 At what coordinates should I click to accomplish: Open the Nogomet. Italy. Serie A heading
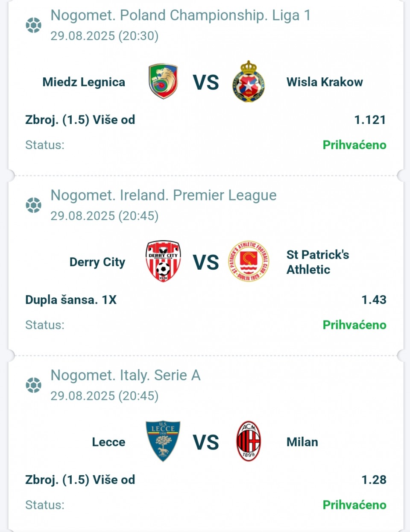coord(126,375)
